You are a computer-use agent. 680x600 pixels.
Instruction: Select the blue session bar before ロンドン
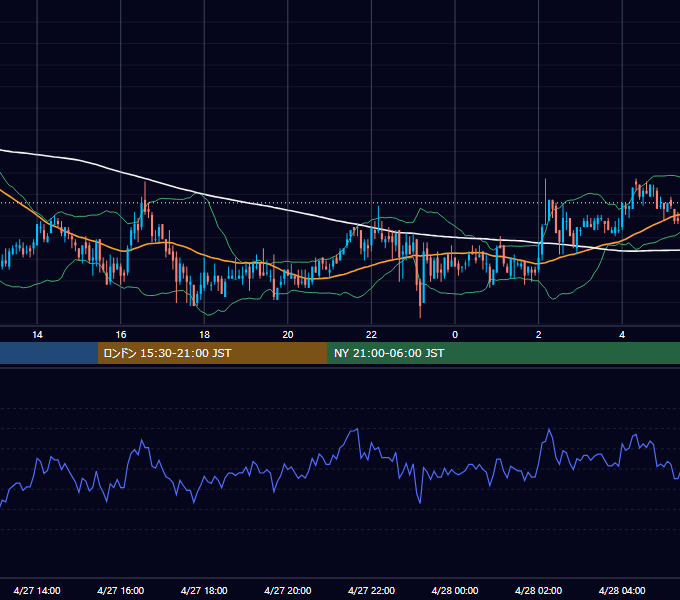click(x=49, y=353)
